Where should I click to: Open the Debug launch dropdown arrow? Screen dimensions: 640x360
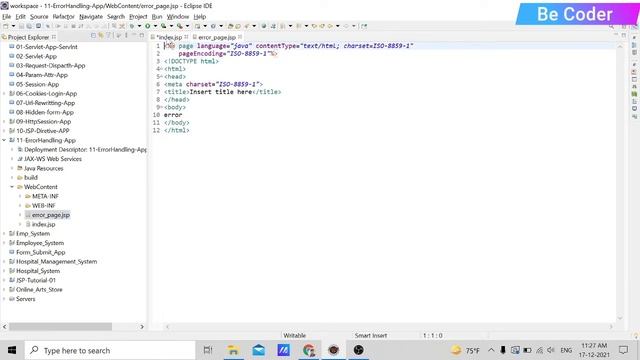coord(139,26)
